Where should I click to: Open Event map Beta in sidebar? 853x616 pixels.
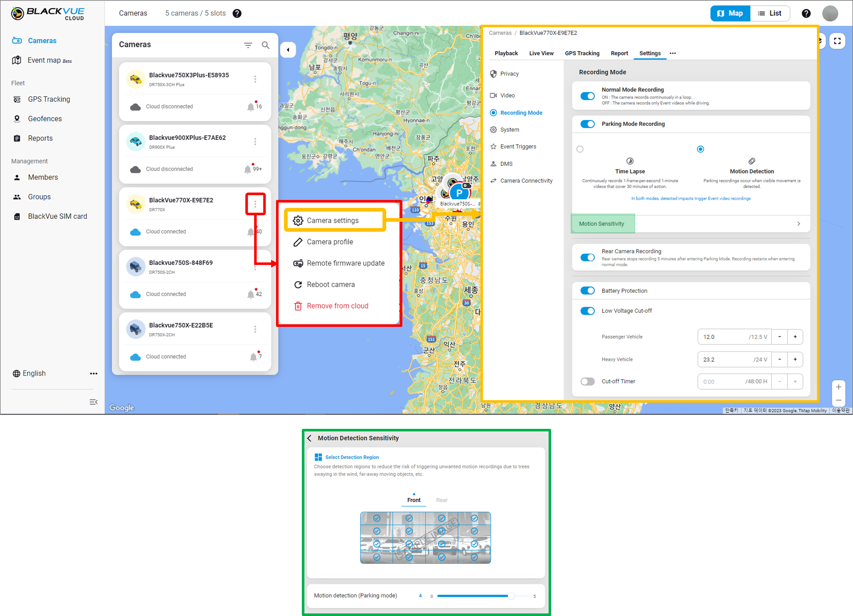click(42, 60)
